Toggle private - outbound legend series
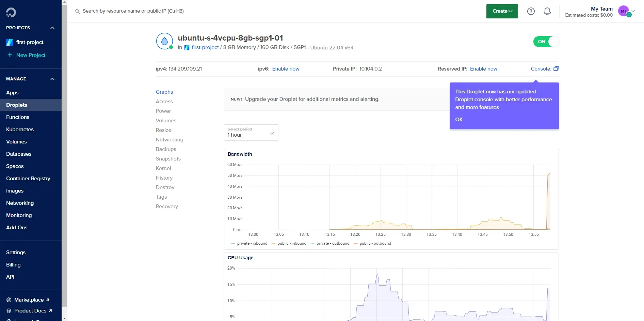The width and height of the screenshot is (644, 321). [330, 243]
